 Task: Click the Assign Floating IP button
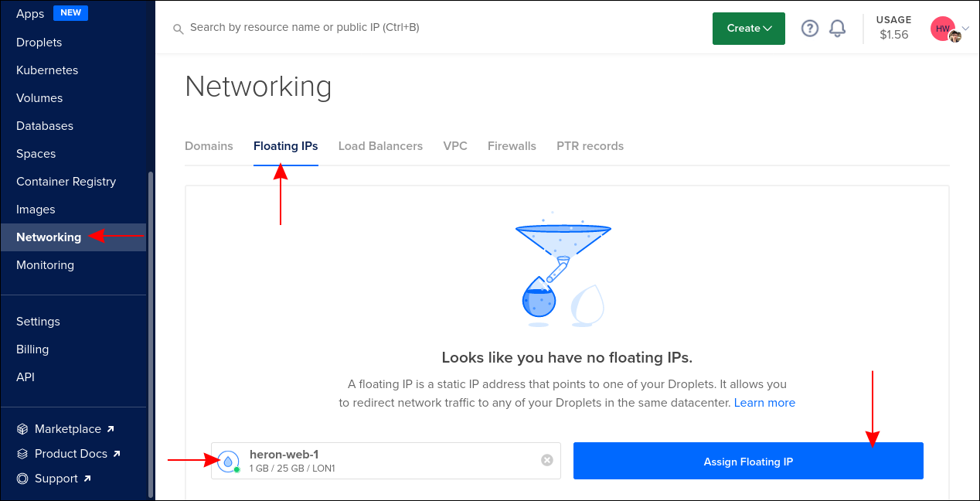pyautogui.click(x=747, y=460)
